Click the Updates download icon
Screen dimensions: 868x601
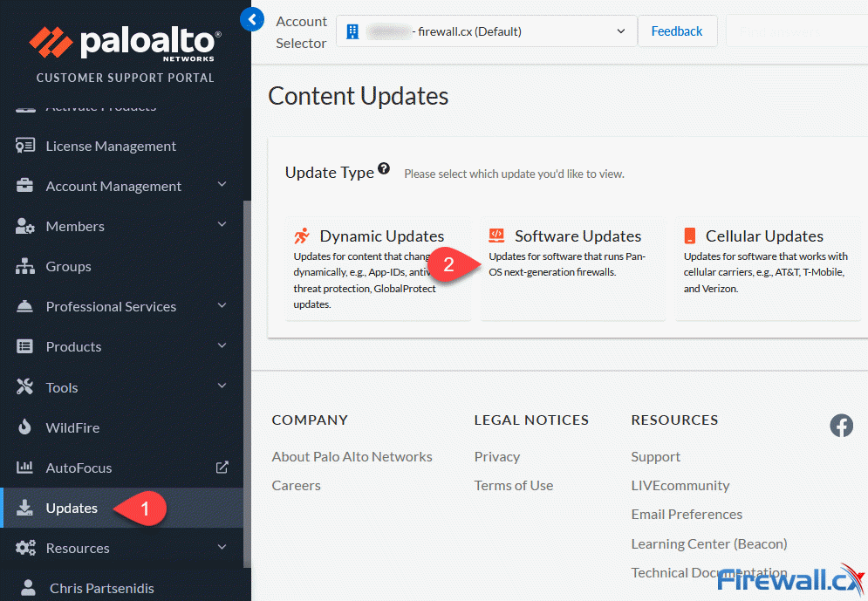(25, 508)
